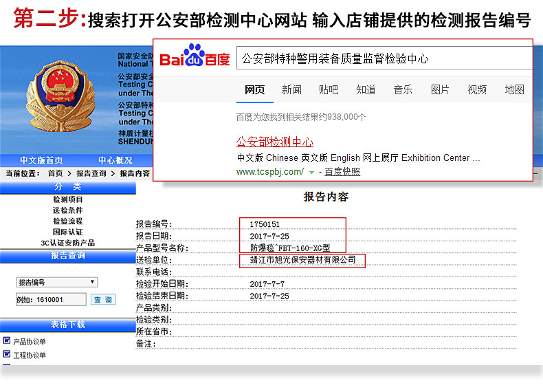This screenshot has height=392, width=543.
Task: Click 中心概况 in the navigation bar
Action: (115, 160)
